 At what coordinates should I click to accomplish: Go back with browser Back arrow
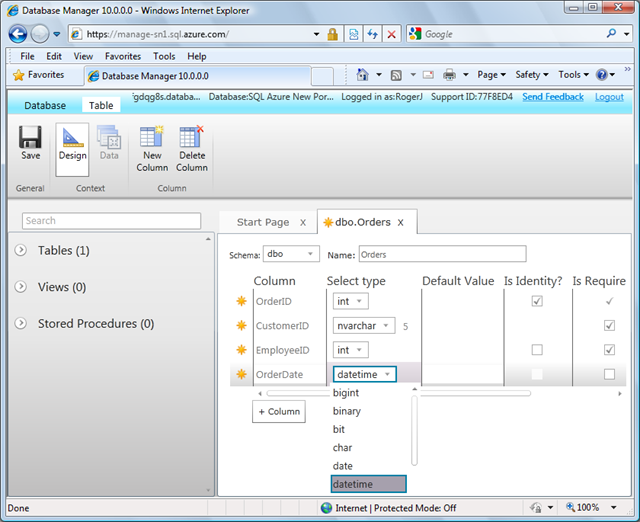tap(18, 34)
